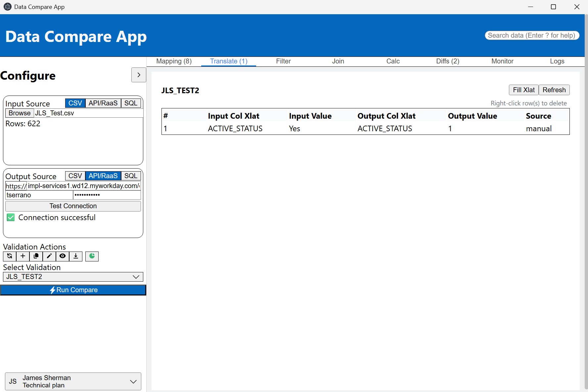The height and width of the screenshot is (392, 588).
Task: Open the green pie chart icon
Action: [x=92, y=256]
